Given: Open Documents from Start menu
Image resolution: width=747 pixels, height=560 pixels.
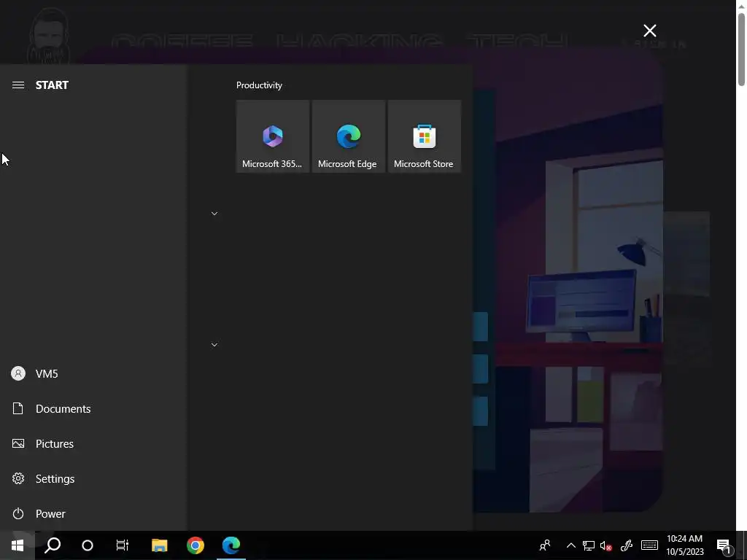Looking at the screenshot, I should point(93,408).
